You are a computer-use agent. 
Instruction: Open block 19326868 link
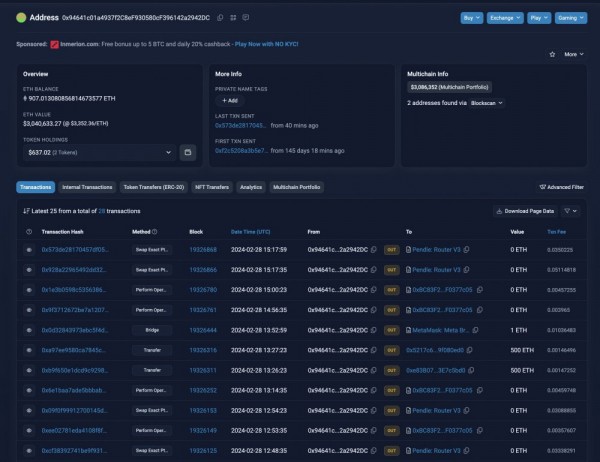pos(203,249)
